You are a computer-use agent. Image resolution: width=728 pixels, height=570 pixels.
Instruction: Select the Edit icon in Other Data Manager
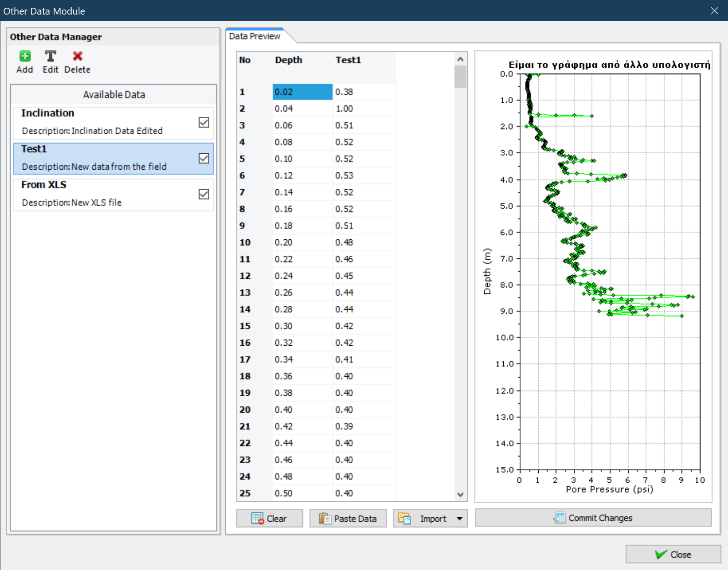pyautogui.click(x=50, y=56)
